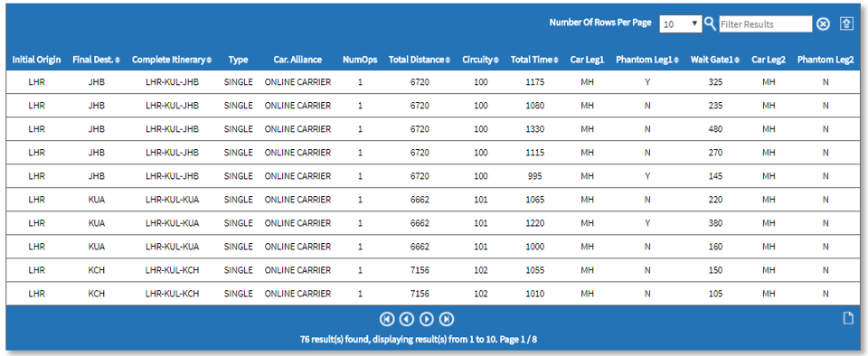This screenshot has height=356, width=868.
Task: Click Wait Gate1 value 380
Action: point(715,223)
